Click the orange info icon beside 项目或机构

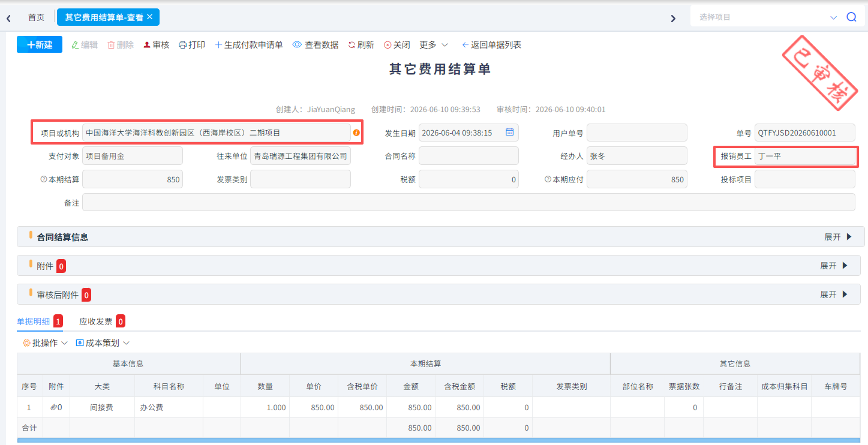tap(356, 133)
